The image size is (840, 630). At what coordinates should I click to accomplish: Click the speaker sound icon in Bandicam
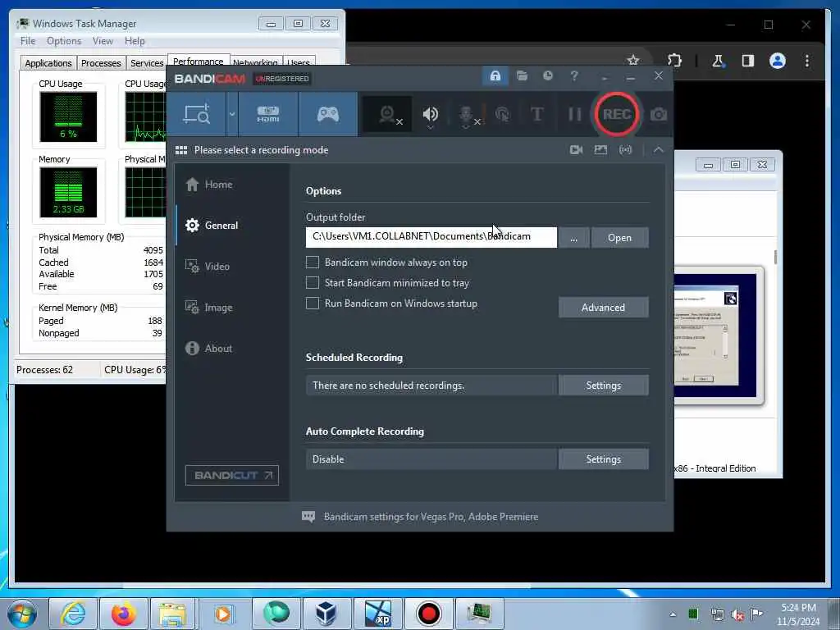(x=430, y=114)
